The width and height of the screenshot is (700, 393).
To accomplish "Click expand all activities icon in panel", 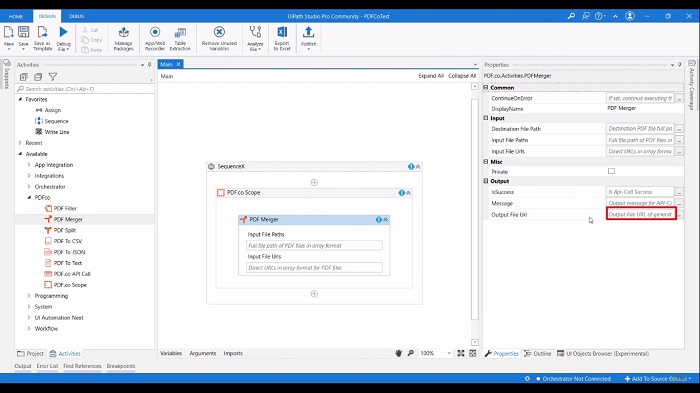I will (24, 77).
